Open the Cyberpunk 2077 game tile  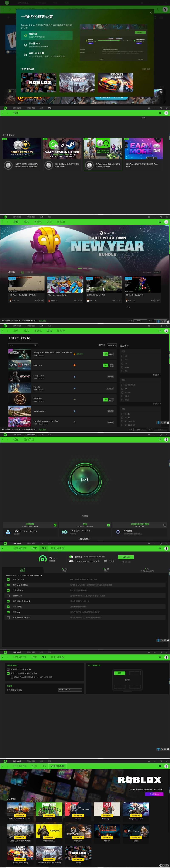pos(49,833)
